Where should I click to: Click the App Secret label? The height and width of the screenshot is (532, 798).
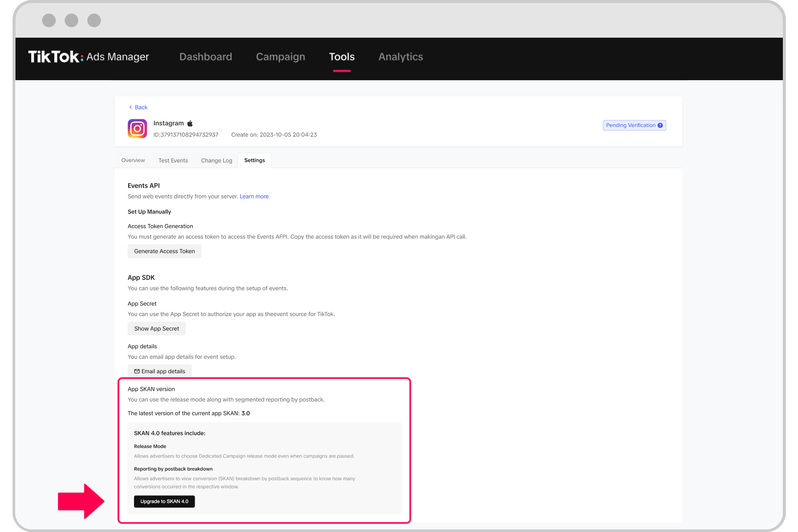[142, 304]
